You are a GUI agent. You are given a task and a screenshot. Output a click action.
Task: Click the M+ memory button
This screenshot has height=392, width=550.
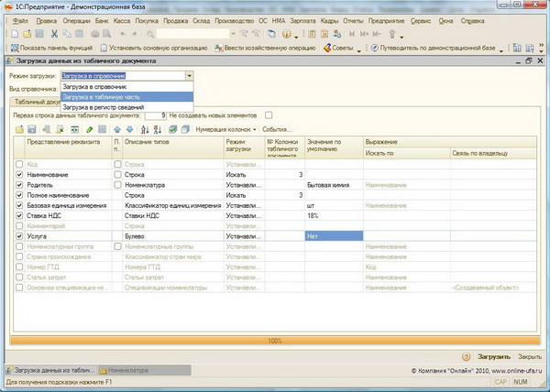click(x=365, y=34)
